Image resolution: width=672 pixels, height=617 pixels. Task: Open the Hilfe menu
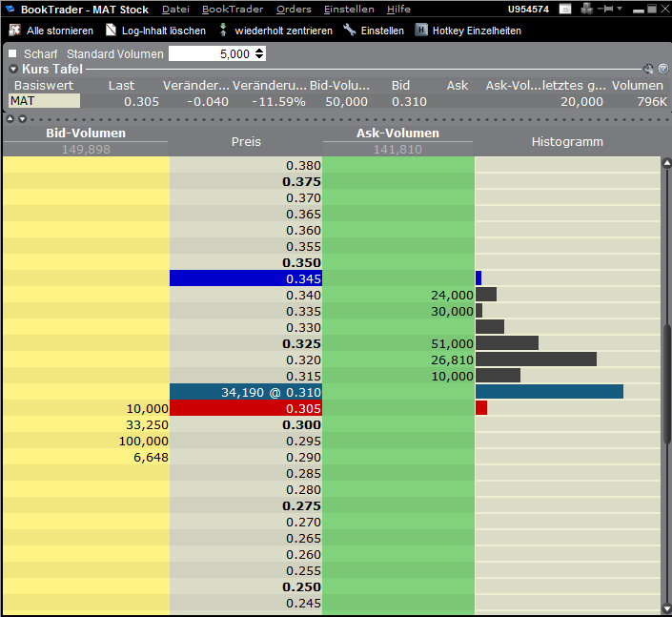(398, 9)
